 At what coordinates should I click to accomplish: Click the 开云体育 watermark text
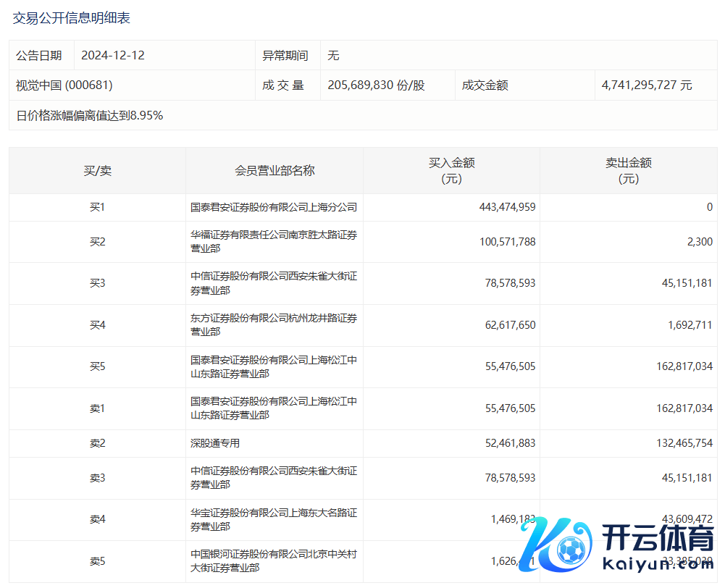point(658,539)
